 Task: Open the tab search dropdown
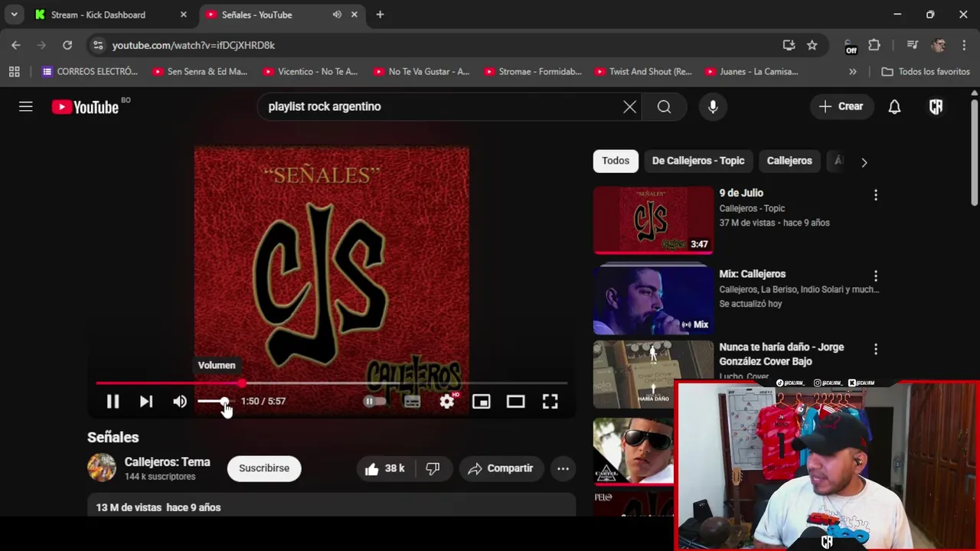click(x=14, y=15)
